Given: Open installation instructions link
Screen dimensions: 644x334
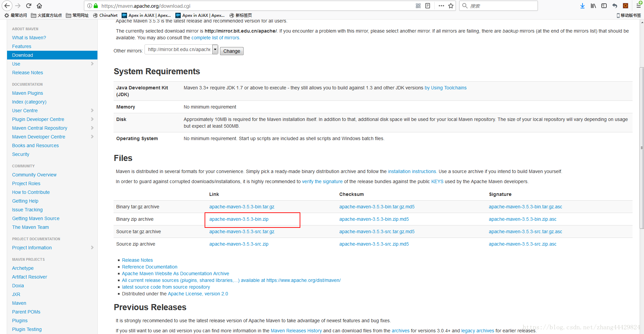Looking at the screenshot, I should click(x=412, y=171).
